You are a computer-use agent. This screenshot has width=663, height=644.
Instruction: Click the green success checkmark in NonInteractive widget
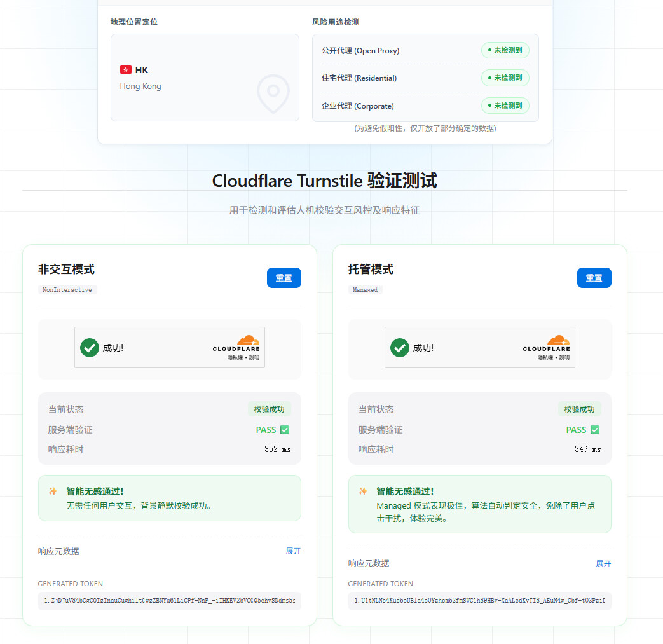point(90,348)
